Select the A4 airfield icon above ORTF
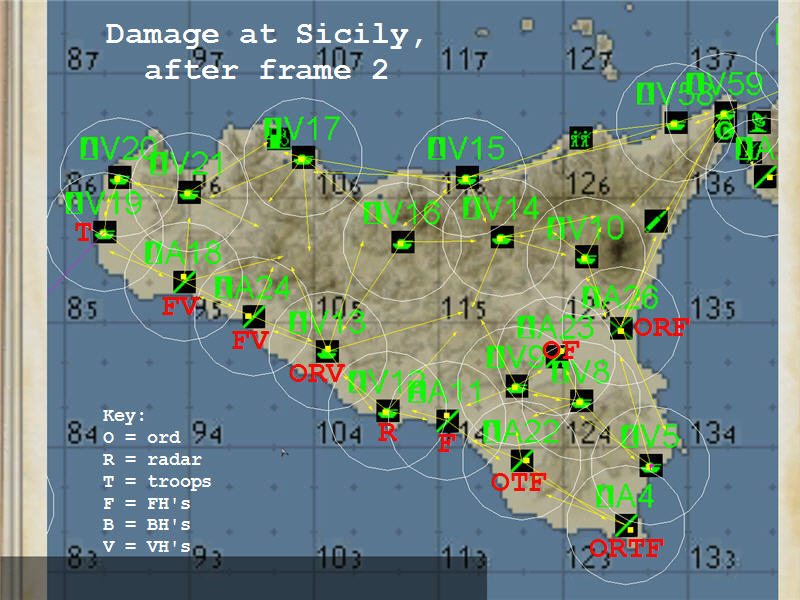The height and width of the screenshot is (600, 800). (626, 526)
